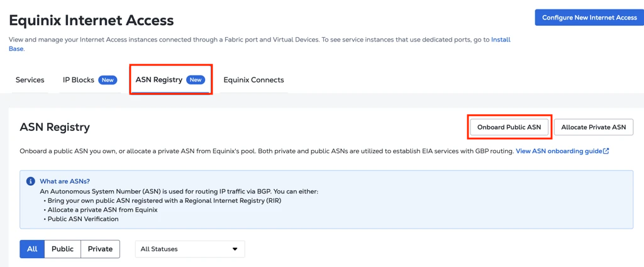
Task: Click the blue info icon beside What are ASNs
Action: [x=30, y=181]
